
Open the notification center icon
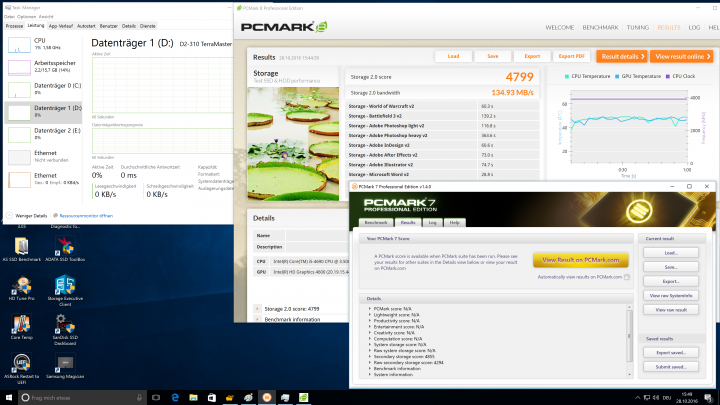click(x=709, y=398)
